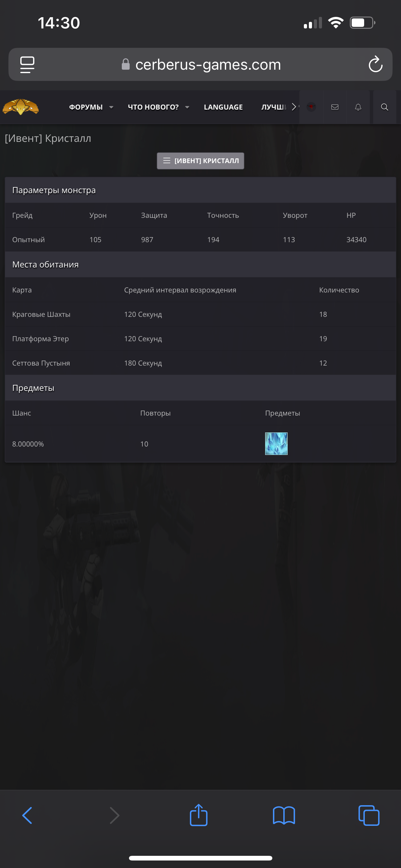Go back to previous page
The width and height of the screenshot is (401, 868).
27,816
